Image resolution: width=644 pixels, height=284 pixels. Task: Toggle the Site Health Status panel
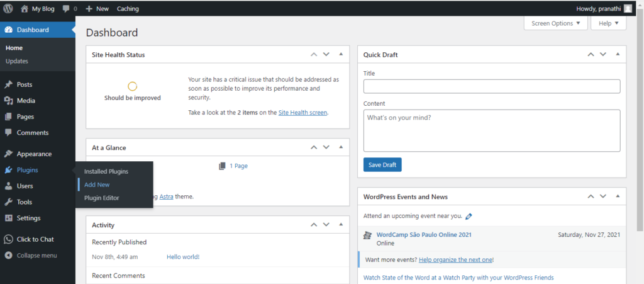click(340, 55)
